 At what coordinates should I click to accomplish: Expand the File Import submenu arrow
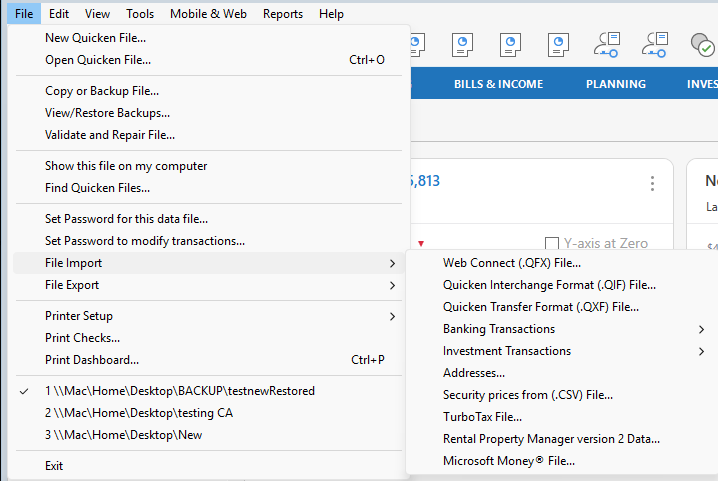(392, 263)
